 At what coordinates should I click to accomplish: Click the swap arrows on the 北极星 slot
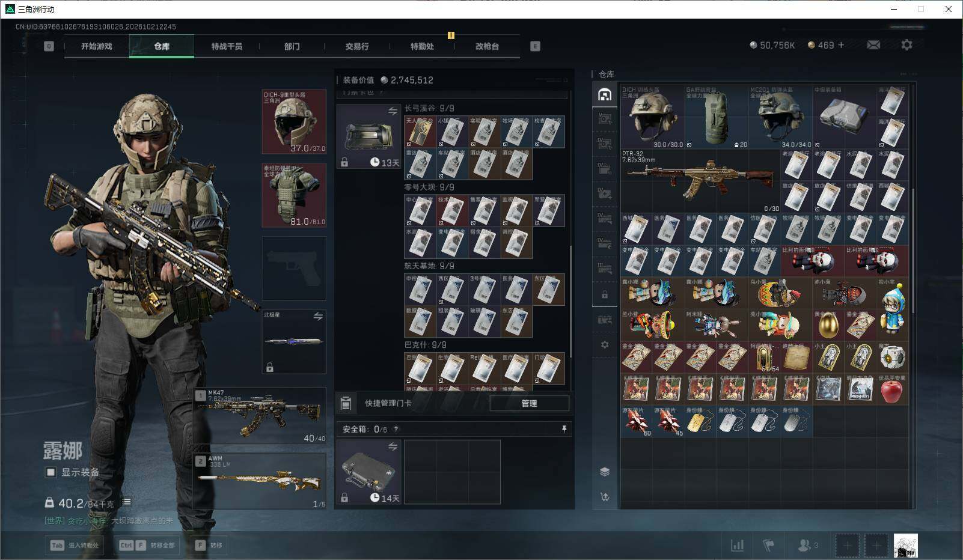318,316
